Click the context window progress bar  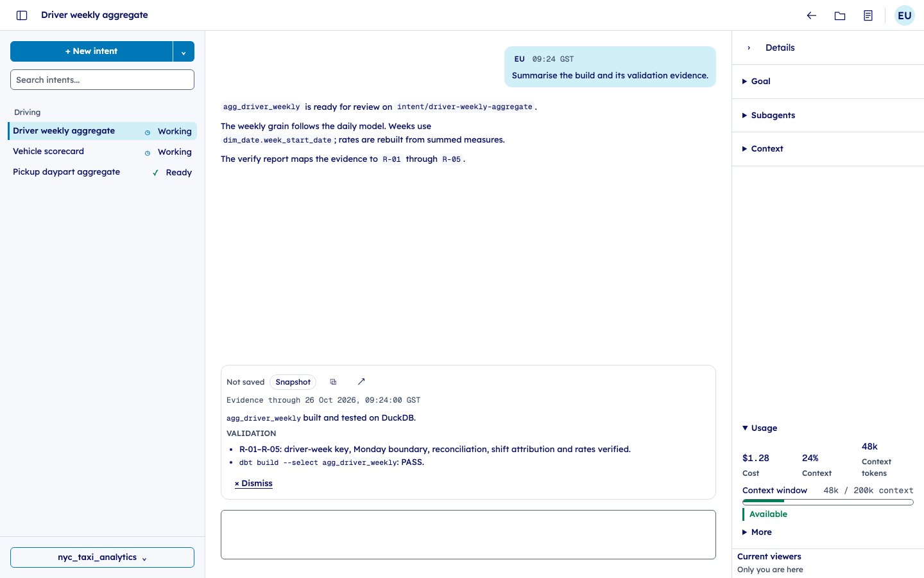828,502
